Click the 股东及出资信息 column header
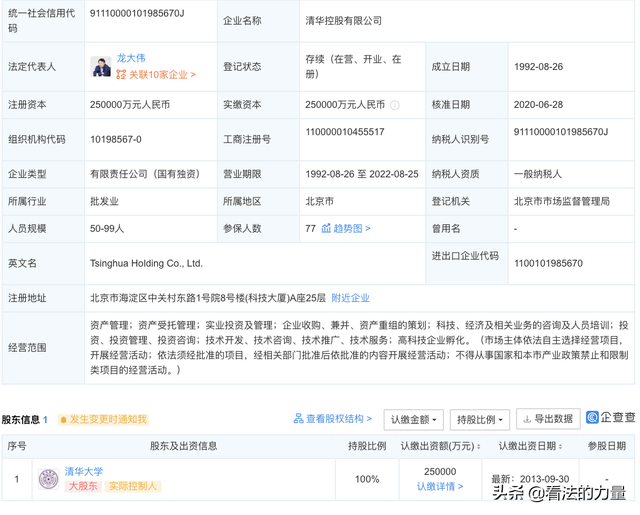 (183, 446)
